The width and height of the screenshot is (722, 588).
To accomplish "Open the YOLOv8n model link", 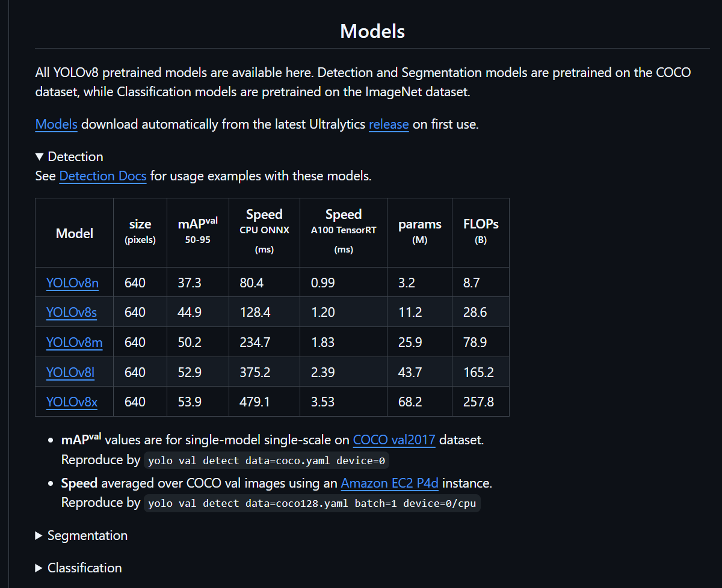I will [x=72, y=283].
